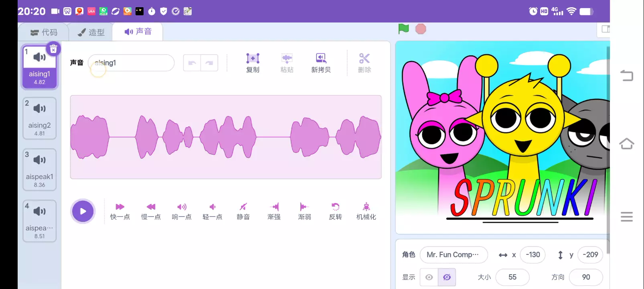The width and height of the screenshot is (644, 289).
Task: Apply the 渐强 (Fade in) effect
Action: [274, 212]
